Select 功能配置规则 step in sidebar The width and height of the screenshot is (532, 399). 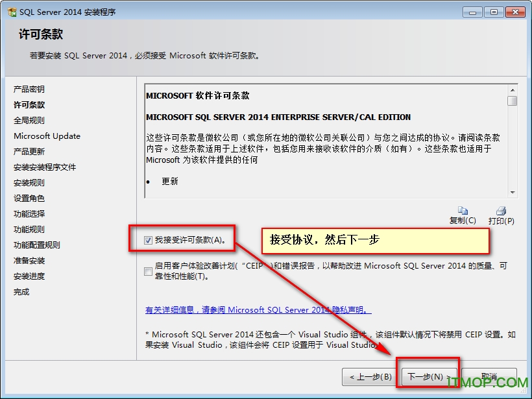click(37, 245)
